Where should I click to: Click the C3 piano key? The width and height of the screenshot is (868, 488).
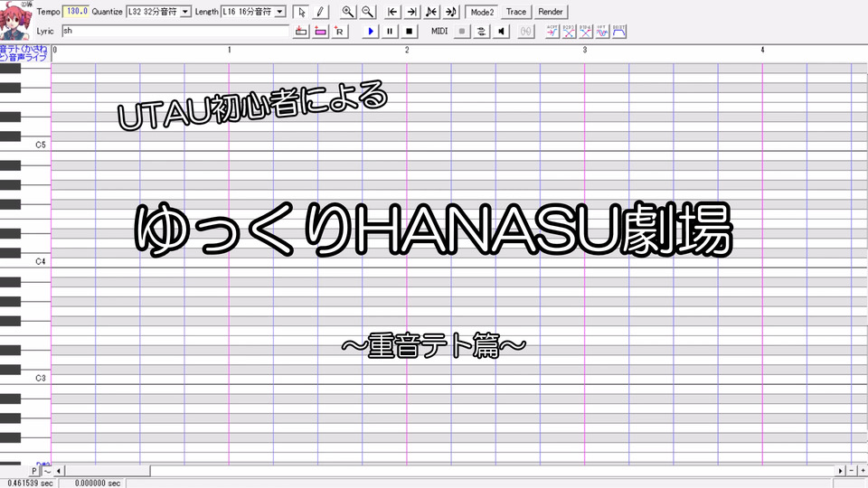coord(25,379)
